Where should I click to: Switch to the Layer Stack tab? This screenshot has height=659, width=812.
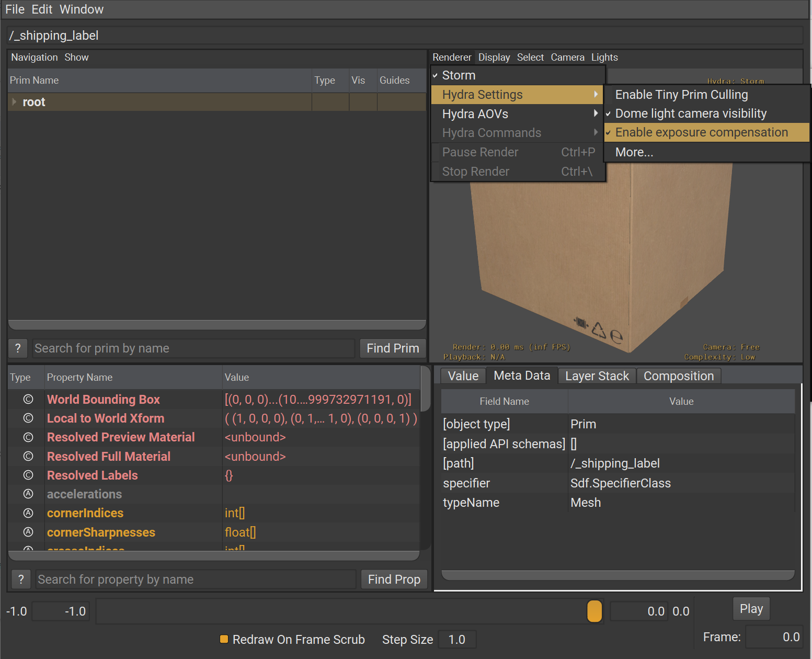point(597,376)
